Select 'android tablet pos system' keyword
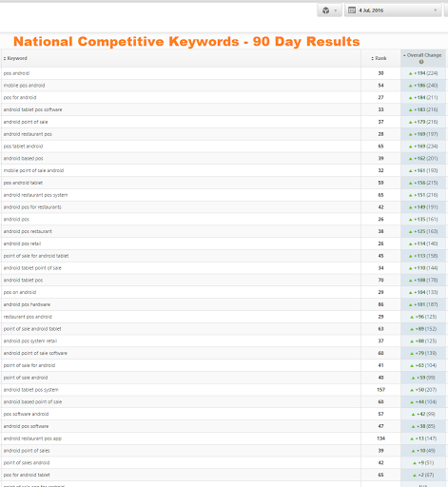The height and width of the screenshot is (487, 448). (x=31, y=390)
